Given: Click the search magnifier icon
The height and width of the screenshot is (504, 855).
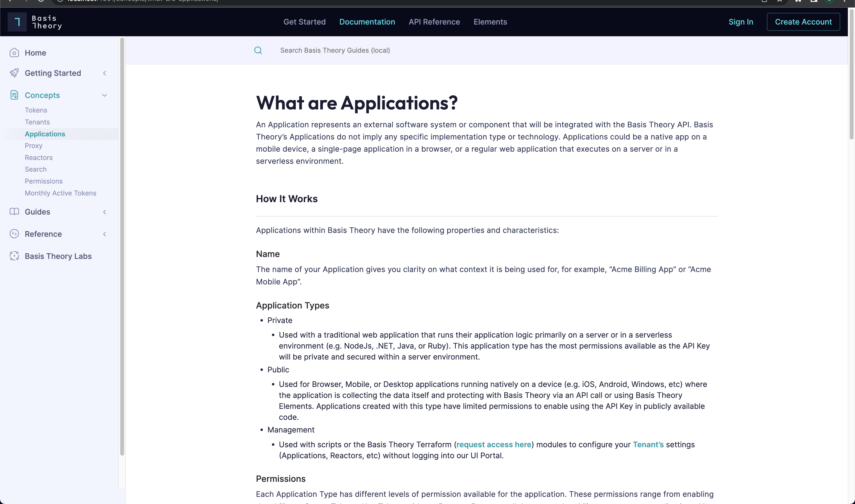Looking at the screenshot, I should click(x=258, y=50).
